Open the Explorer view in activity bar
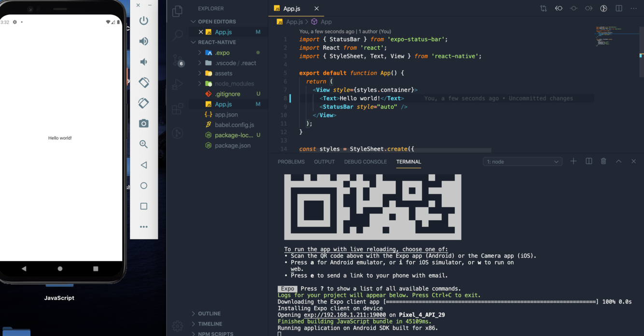 click(x=178, y=11)
